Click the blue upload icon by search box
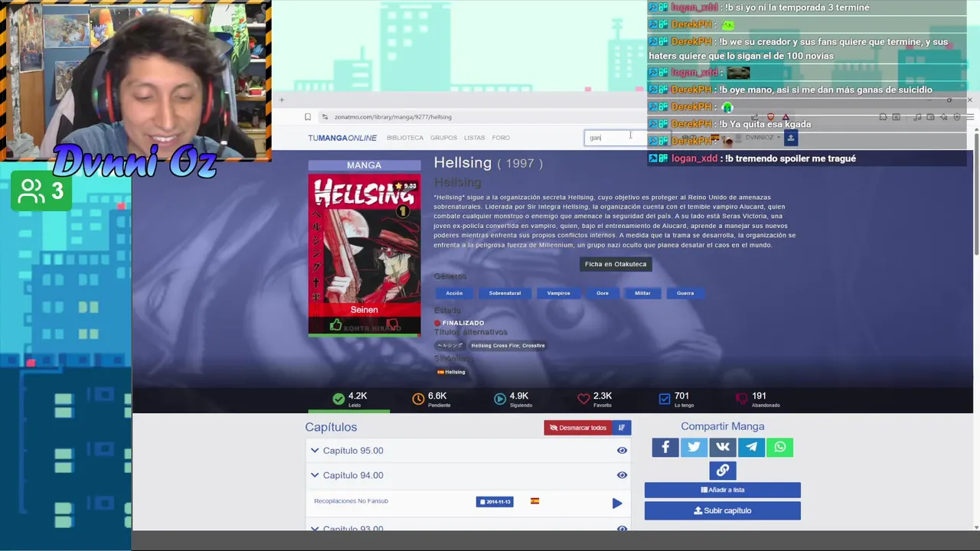980x551 pixels. click(x=791, y=138)
